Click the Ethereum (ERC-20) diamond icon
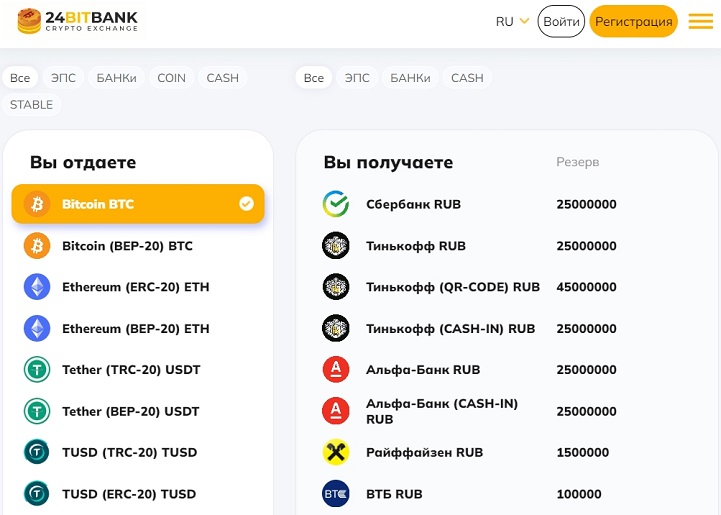Image resolution: width=721 pixels, height=515 pixels. (x=37, y=287)
